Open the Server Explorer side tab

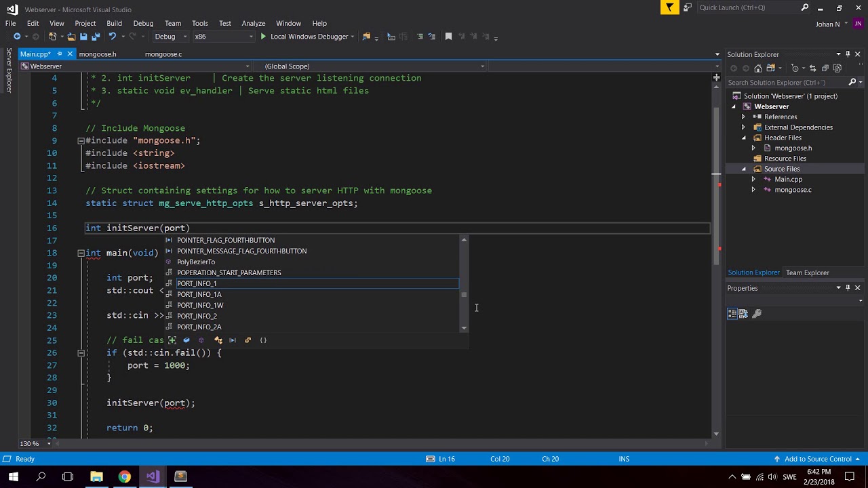point(9,70)
